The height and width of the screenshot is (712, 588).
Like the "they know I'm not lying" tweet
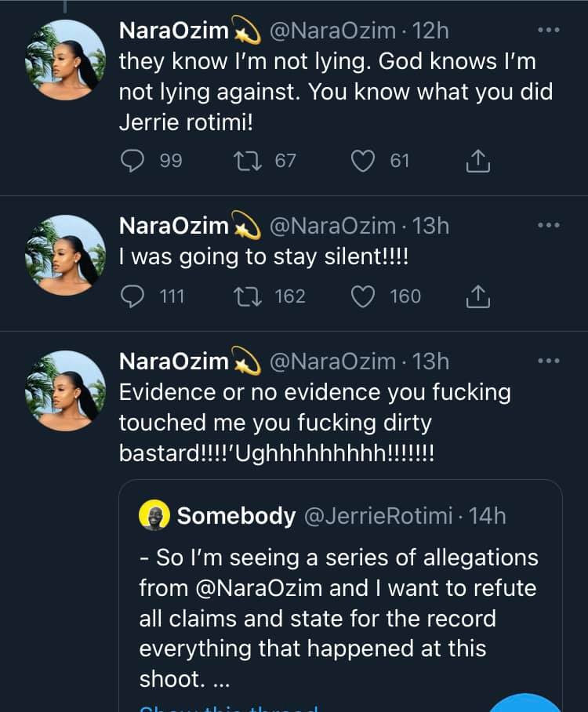pos(361,161)
